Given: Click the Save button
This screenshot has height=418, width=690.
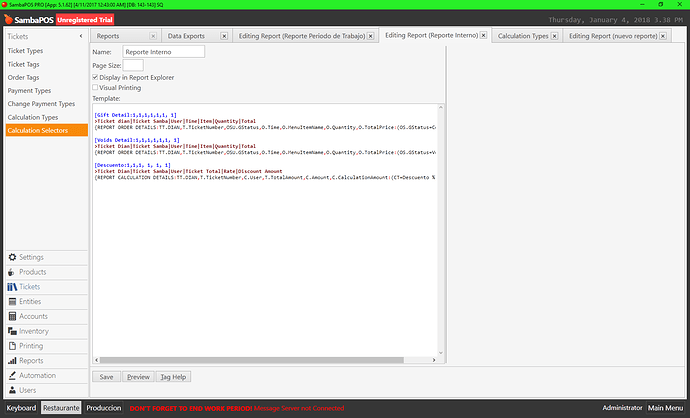Looking at the screenshot, I should (x=106, y=377).
